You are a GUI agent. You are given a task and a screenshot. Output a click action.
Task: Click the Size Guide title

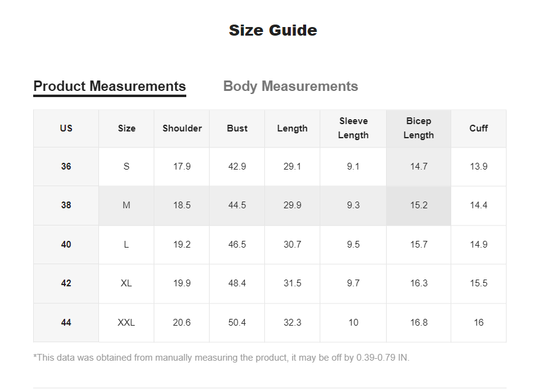pos(273,30)
